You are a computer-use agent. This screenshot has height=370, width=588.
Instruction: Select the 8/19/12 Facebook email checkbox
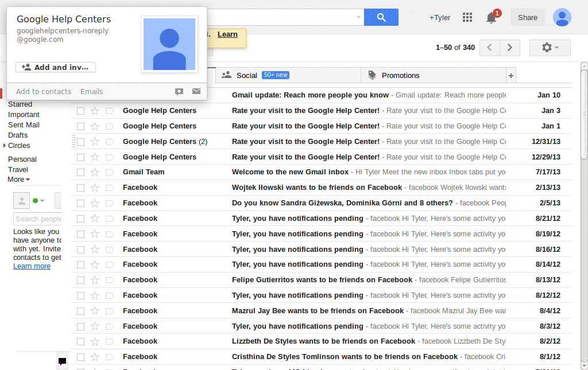click(x=80, y=234)
